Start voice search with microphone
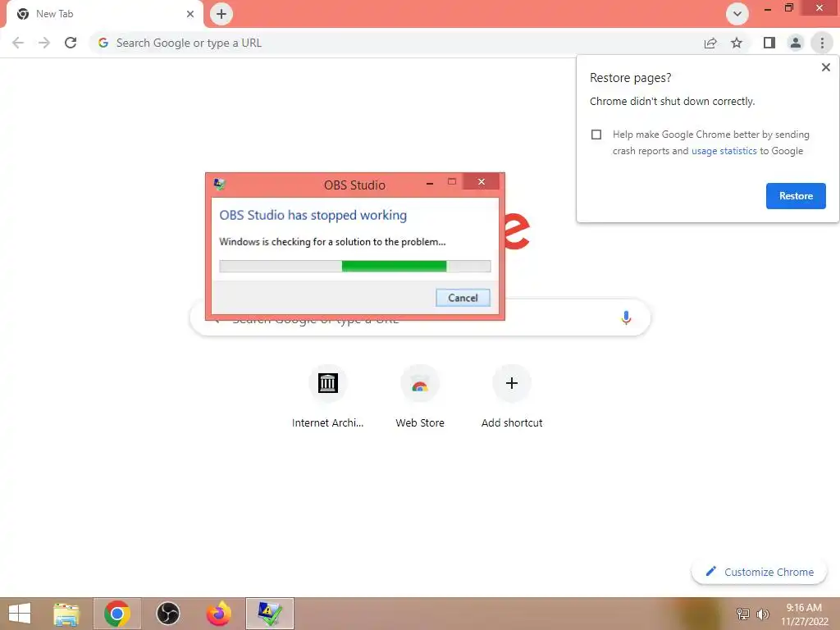Viewport: 840px width, 630px height. pos(626,317)
